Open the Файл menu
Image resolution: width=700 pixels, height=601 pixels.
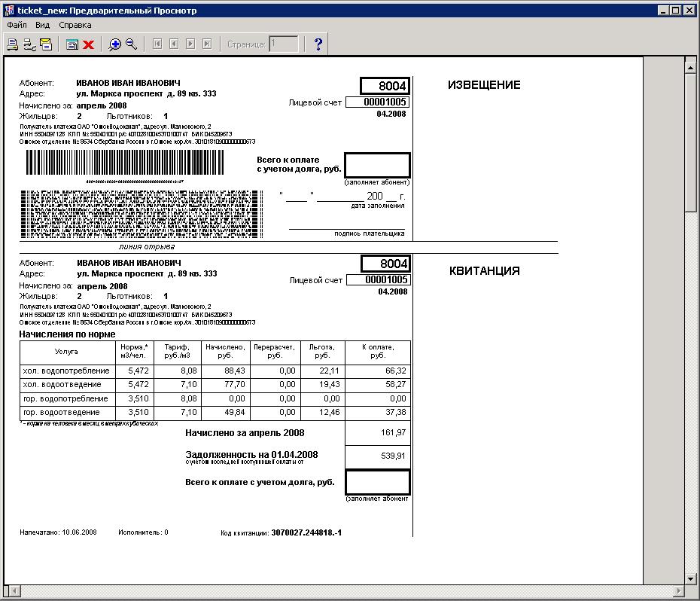point(17,25)
